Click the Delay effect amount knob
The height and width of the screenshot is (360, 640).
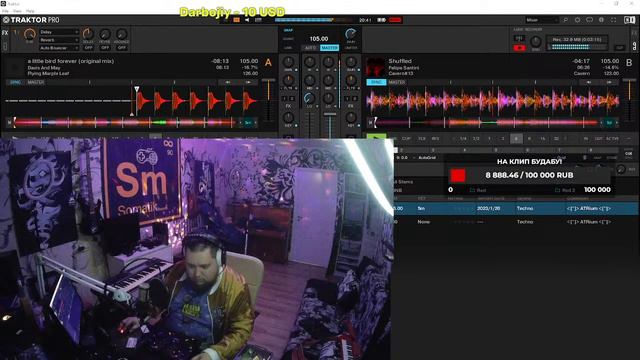[x=88, y=34]
